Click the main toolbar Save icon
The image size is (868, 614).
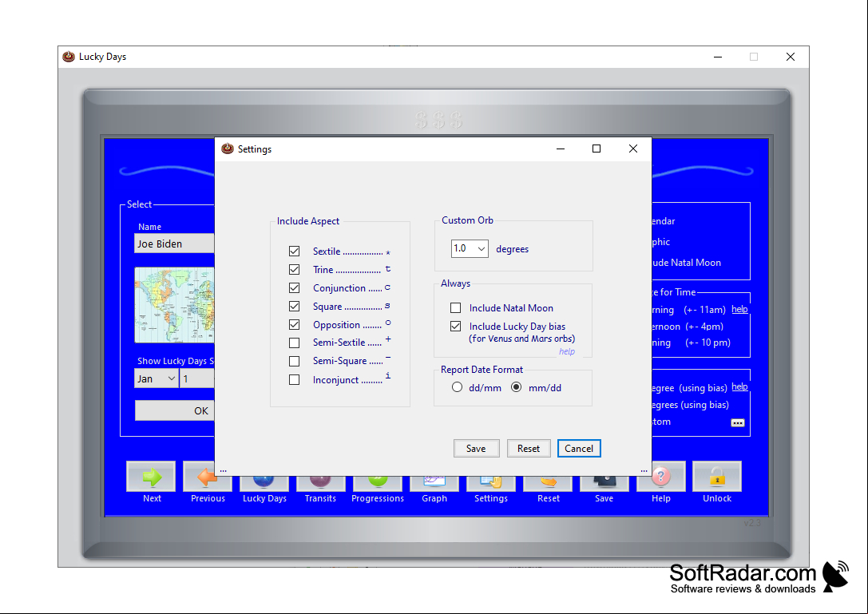point(604,483)
